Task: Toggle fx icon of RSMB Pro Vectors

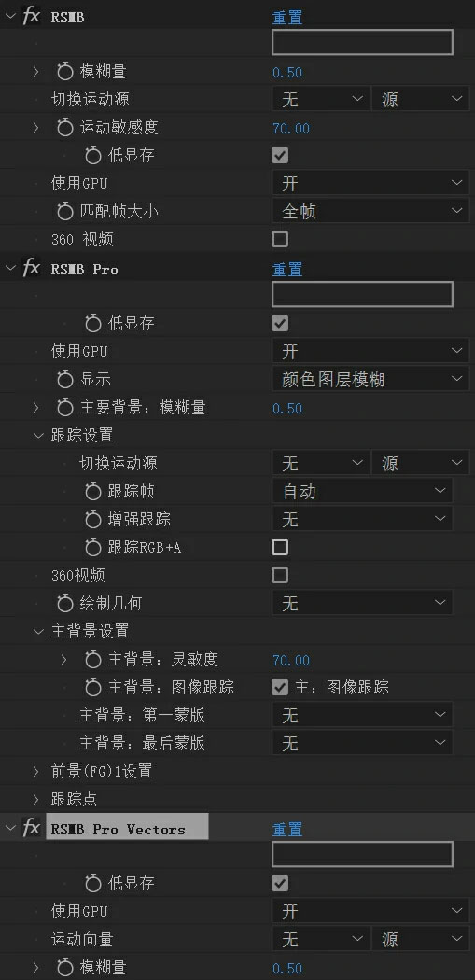Action: 31,829
